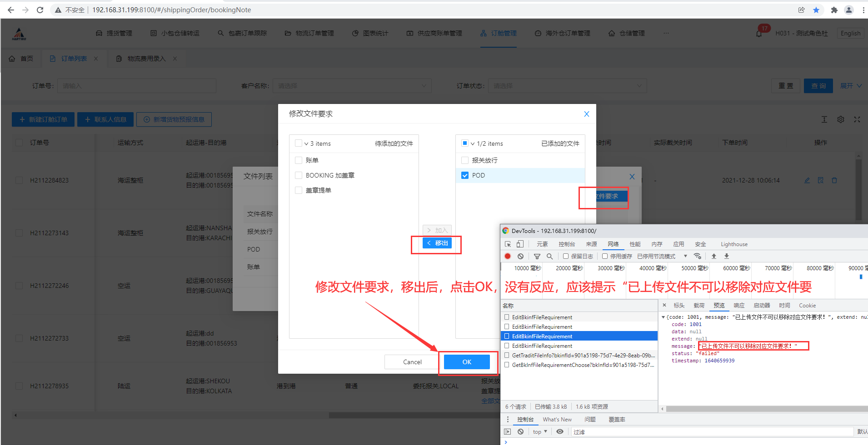Expand the 已添加的文件 selection dropdown arrow

click(473, 143)
